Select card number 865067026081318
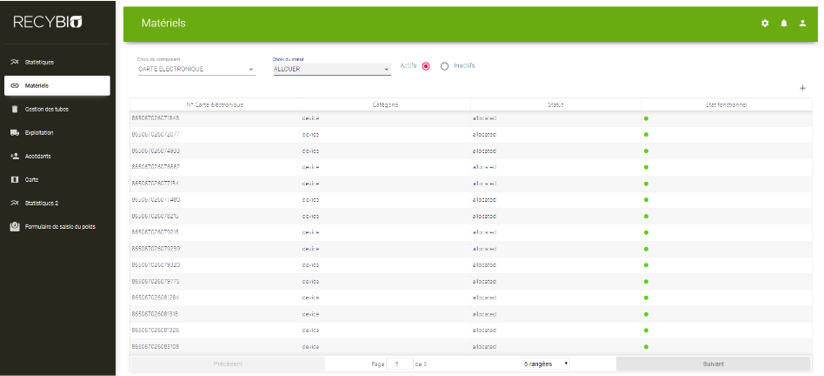Screen dimensions: 824x376 [156, 314]
